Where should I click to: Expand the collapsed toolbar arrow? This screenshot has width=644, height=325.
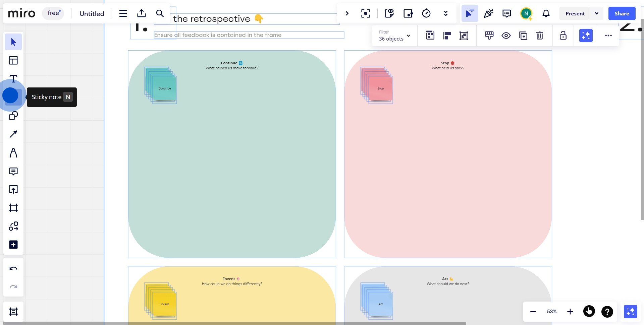(347, 13)
